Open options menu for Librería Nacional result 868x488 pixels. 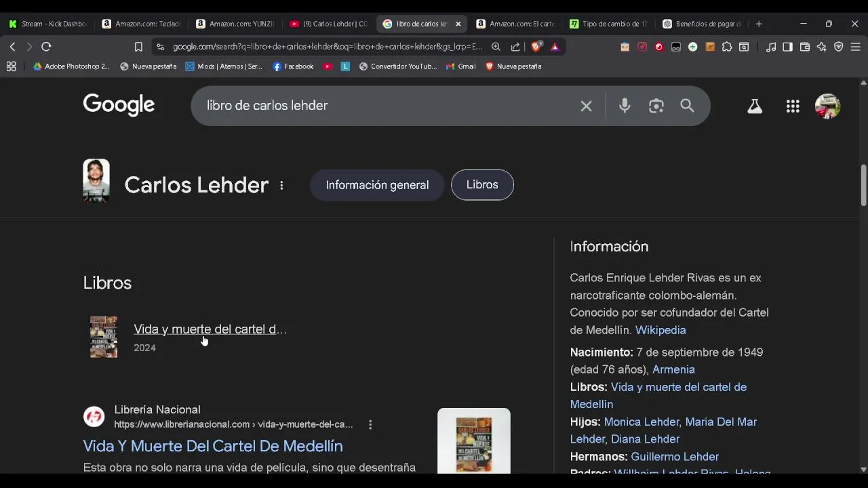point(370,424)
